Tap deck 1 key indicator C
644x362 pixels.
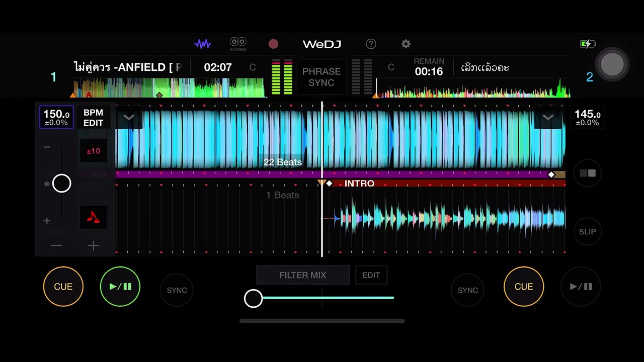tap(253, 67)
